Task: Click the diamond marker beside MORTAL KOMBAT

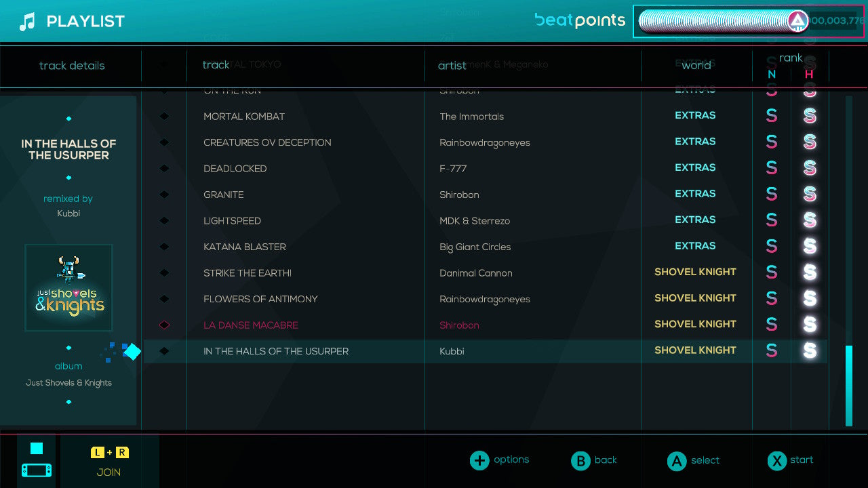Action: (x=164, y=117)
